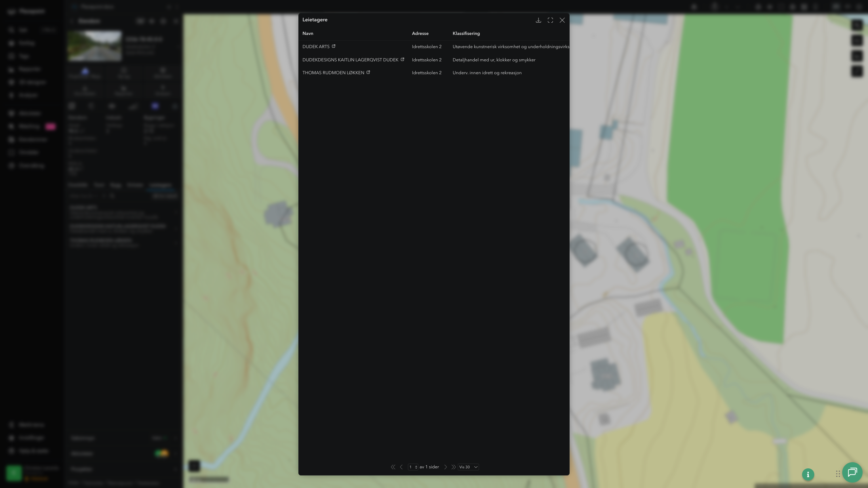This screenshot has height=488, width=868.
Task: Click address cell in THOMAS RUDMOEN LØKKEN row
Action: pyautogui.click(x=427, y=73)
